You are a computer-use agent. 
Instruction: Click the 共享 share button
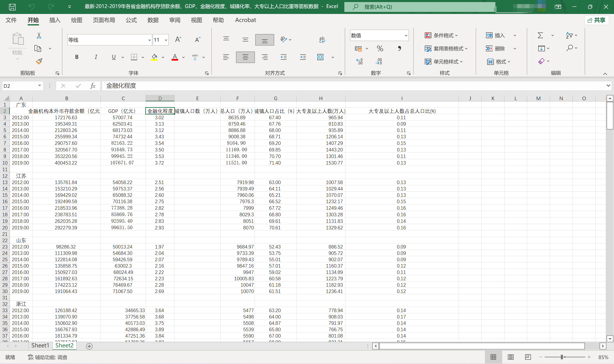tap(597, 20)
